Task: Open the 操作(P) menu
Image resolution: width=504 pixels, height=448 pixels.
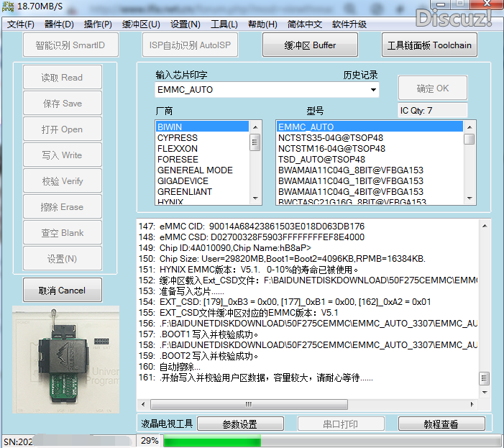Action: pyautogui.click(x=98, y=24)
